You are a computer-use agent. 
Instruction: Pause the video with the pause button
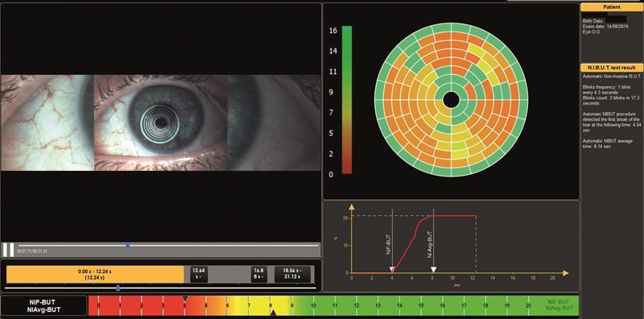pos(8,250)
